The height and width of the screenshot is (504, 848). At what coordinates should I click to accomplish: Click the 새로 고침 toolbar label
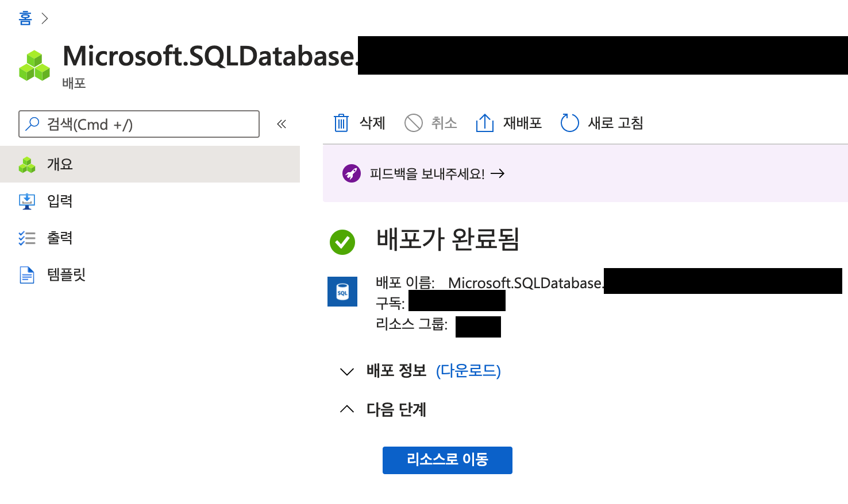coord(615,123)
